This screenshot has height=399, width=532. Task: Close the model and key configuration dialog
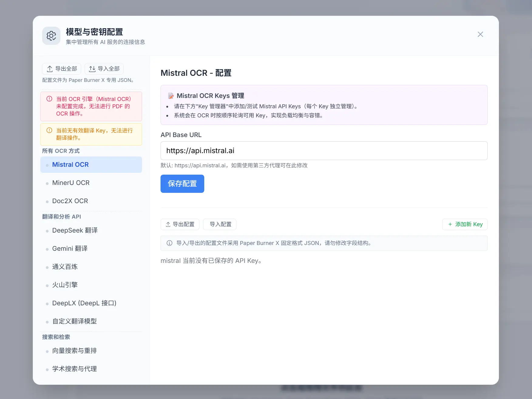(x=480, y=34)
